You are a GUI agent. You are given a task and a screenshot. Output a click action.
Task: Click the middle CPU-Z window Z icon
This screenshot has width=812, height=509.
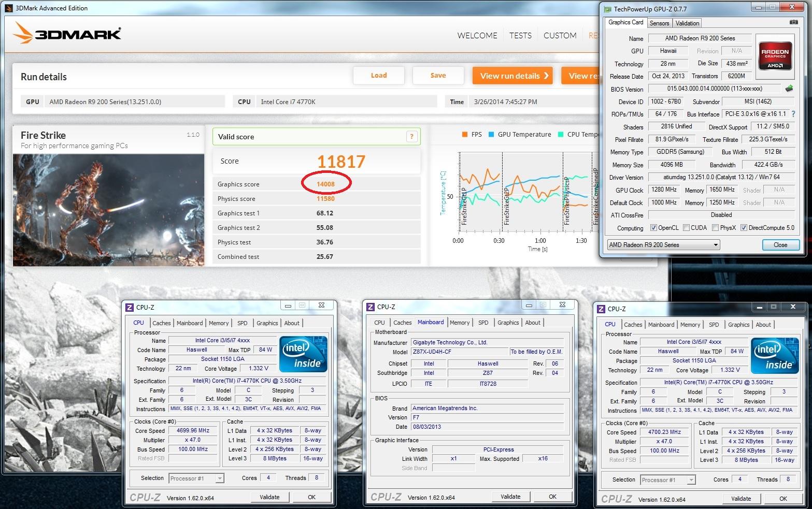(370, 307)
